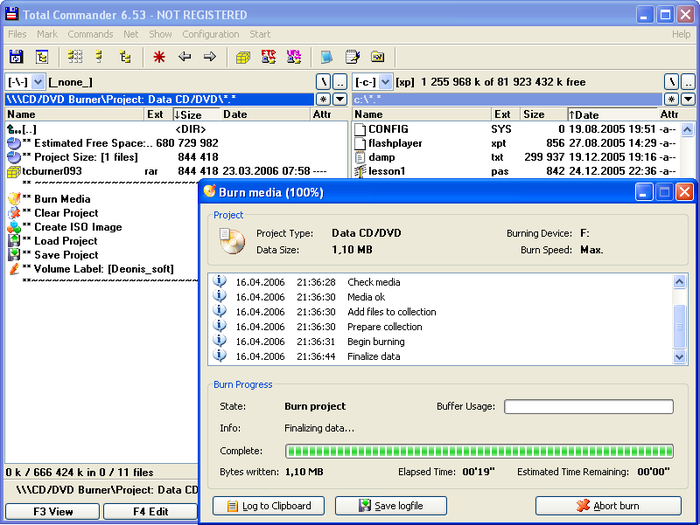
Task: Select the Volume Label [Deonis_soft] entry
Action: click(x=91, y=269)
